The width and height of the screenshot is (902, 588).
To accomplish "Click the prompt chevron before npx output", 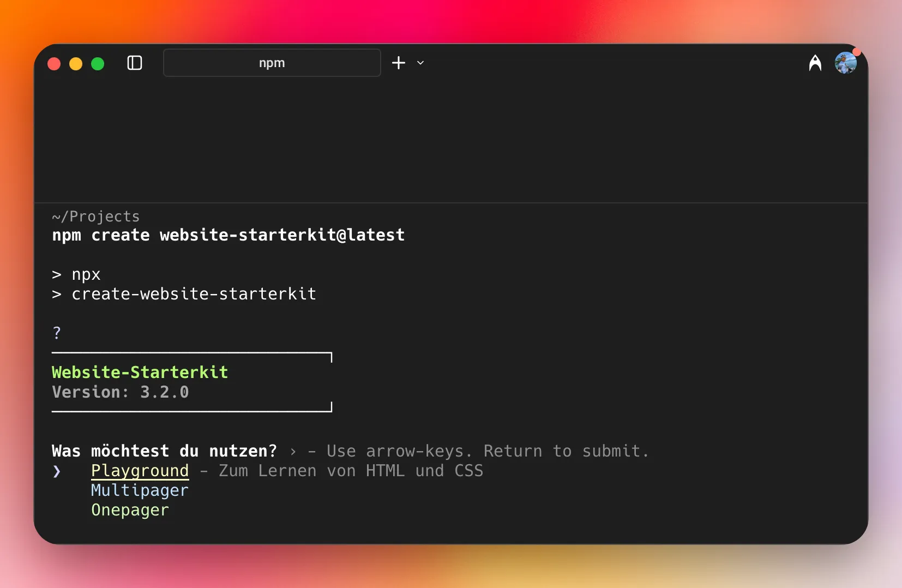I will click(x=58, y=275).
